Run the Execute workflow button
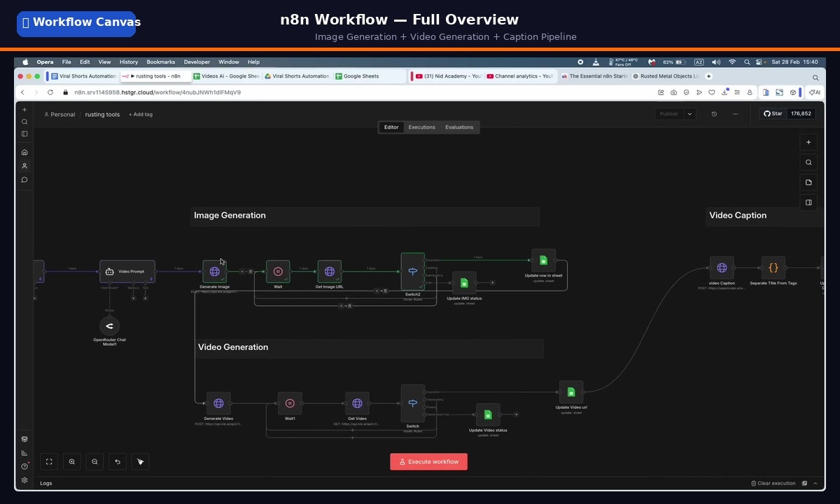This screenshot has height=504, width=840. point(428,461)
